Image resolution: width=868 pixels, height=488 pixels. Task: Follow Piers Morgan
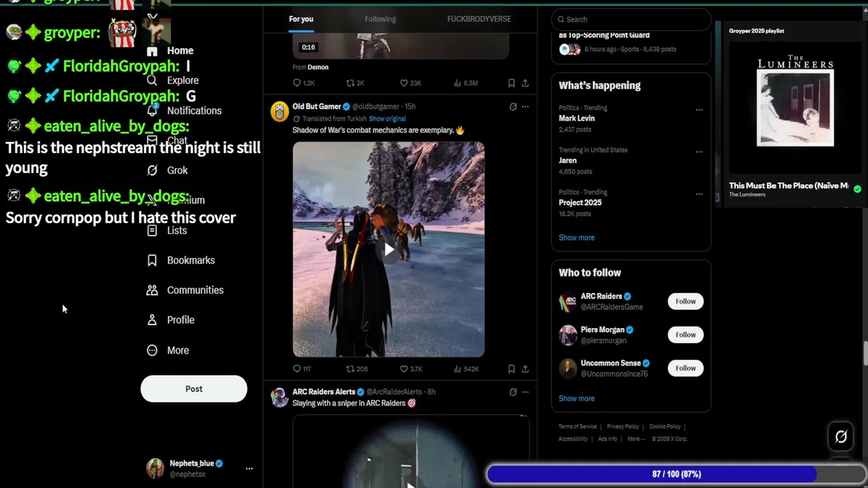(686, 335)
